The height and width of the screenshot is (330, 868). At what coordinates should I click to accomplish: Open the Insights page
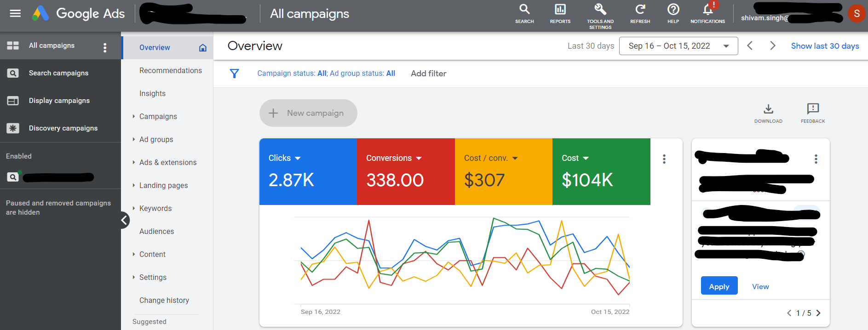tap(152, 94)
